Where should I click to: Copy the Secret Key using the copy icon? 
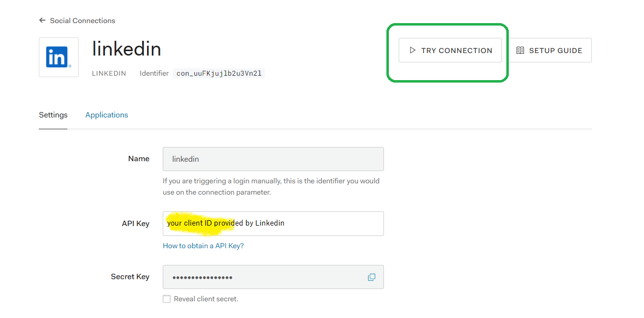coord(371,277)
